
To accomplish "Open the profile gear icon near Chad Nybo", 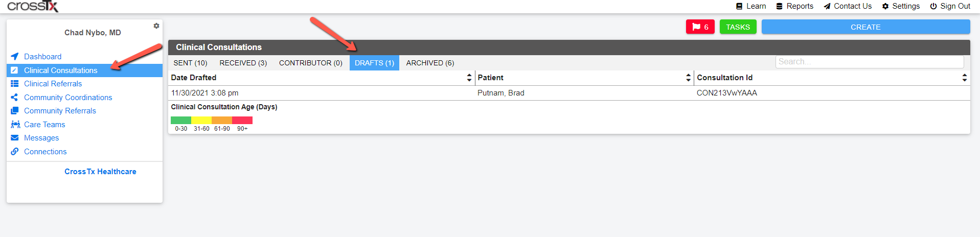I will (156, 26).
